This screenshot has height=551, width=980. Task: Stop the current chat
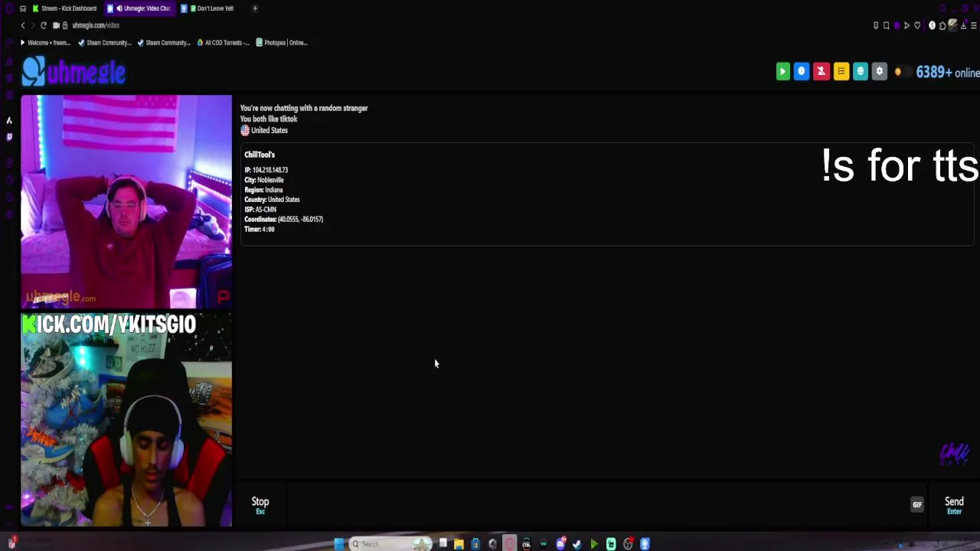(260, 504)
